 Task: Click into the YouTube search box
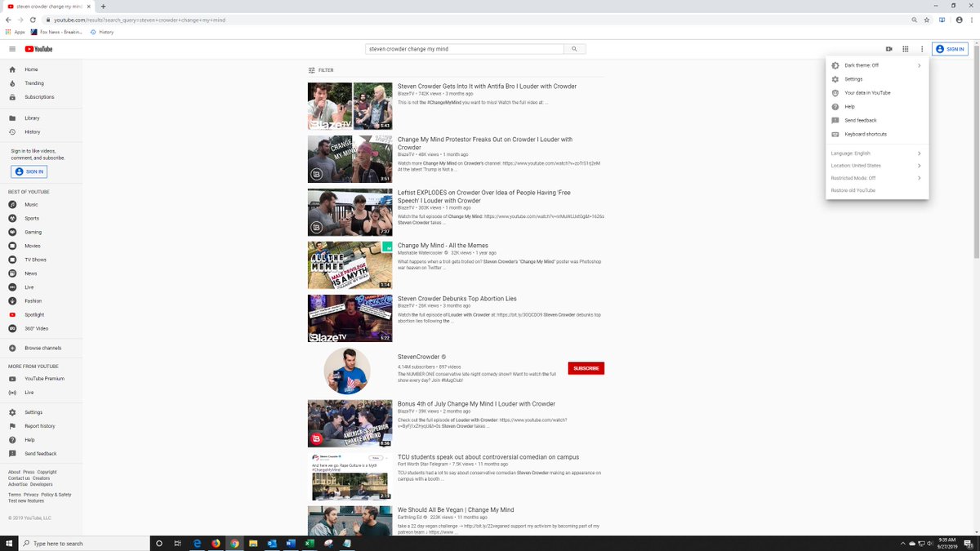(465, 49)
